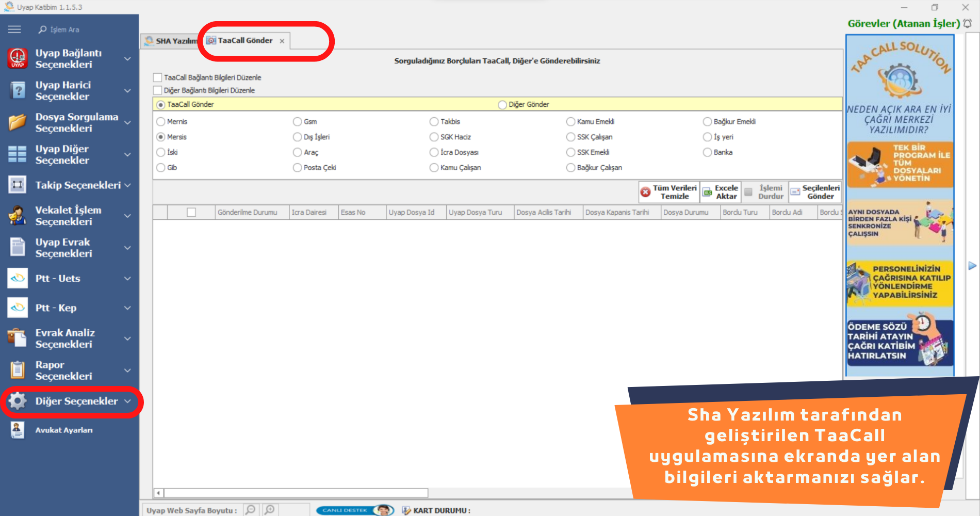Click the Uyap Evrak Seçenekleri document icon
The width and height of the screenshot is (980, 516).
(x=18, y=247)
